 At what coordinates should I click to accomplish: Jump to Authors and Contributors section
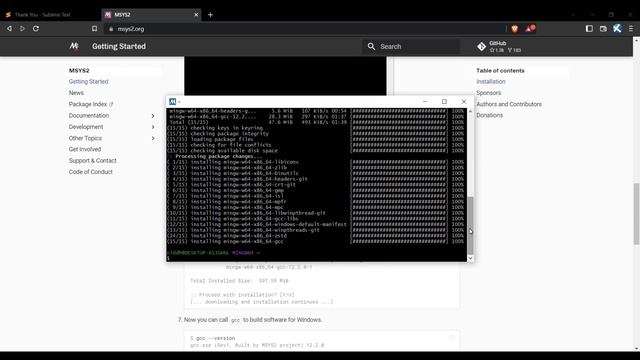(509, 104)
